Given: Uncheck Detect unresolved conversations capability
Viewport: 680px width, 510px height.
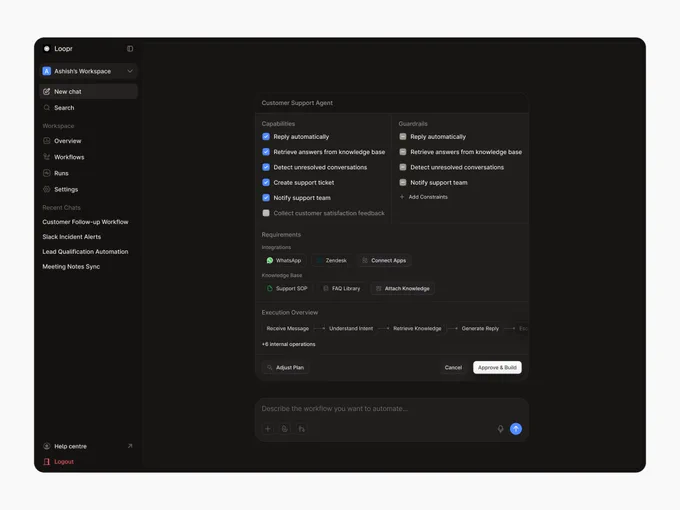Looking at the screenshot, I should 266,167.
